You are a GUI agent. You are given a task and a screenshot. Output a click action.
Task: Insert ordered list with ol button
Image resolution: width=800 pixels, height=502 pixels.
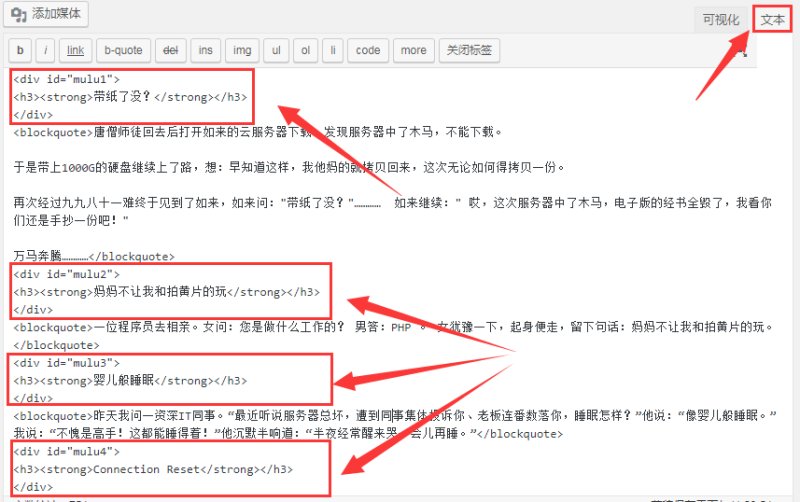tap(306, 50)
